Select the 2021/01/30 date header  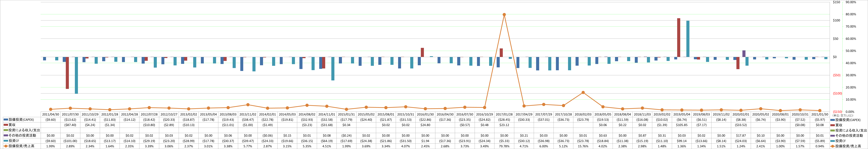[819, 114]
